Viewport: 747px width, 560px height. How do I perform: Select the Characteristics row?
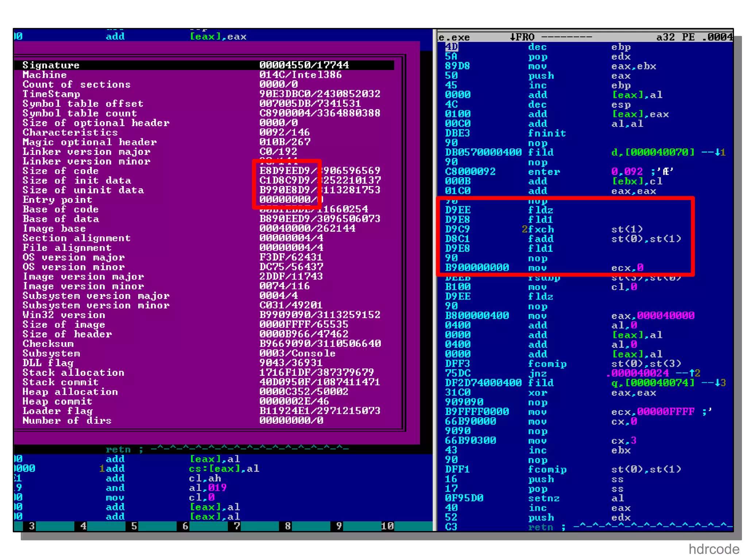click(x=204, y=132)
